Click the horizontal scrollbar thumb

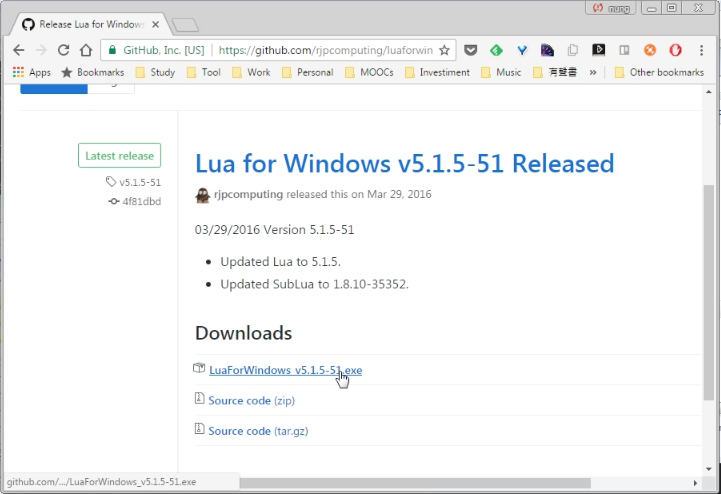click(415, 483)
